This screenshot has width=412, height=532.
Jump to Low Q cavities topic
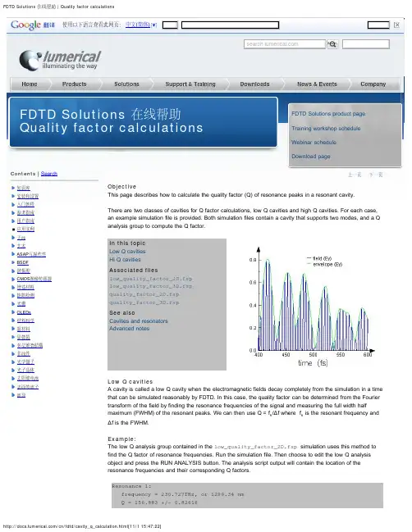click(x=127, y=252)
